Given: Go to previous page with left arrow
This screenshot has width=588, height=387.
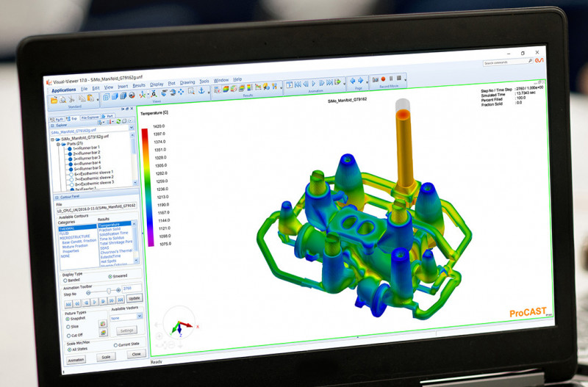Looking at the screenshot, I should point(351,80).
